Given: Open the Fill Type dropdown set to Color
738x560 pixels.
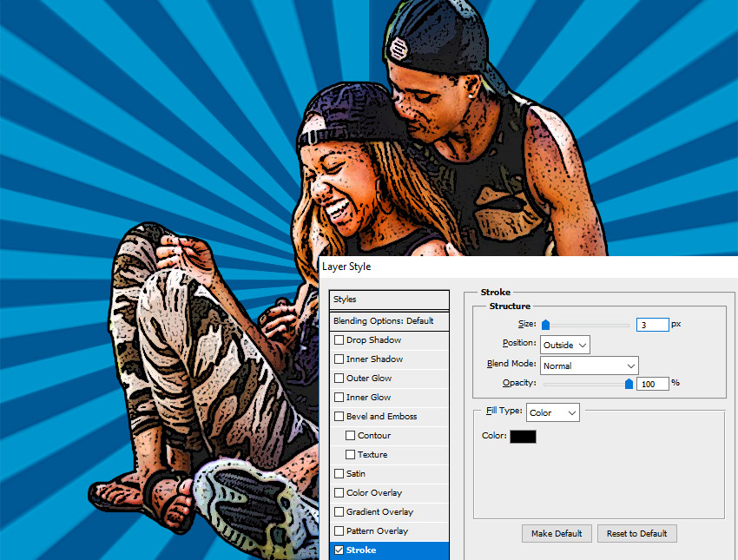Looking at the screenshot, I should pyautogui.click(x=552, y=412).
